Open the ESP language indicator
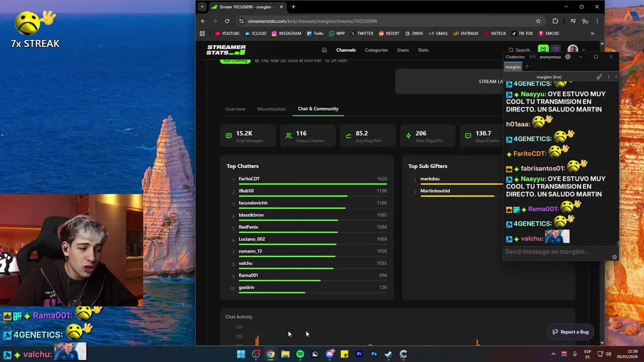The height and width of the screenshot is (362, 644). coord(587,354)
